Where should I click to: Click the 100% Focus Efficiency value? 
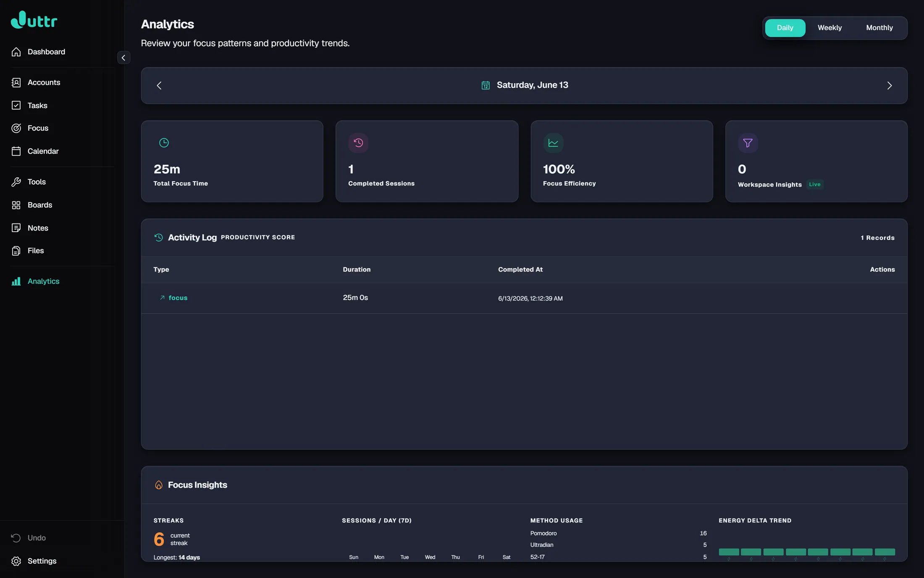(559, 169)
